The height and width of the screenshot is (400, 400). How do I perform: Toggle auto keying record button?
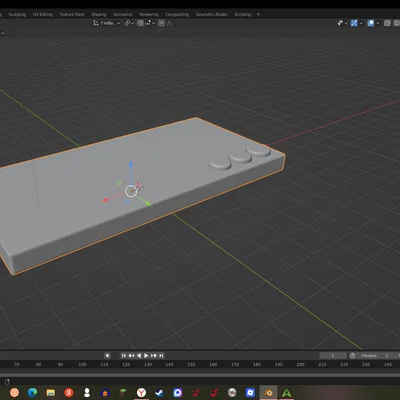pos(107,356)
